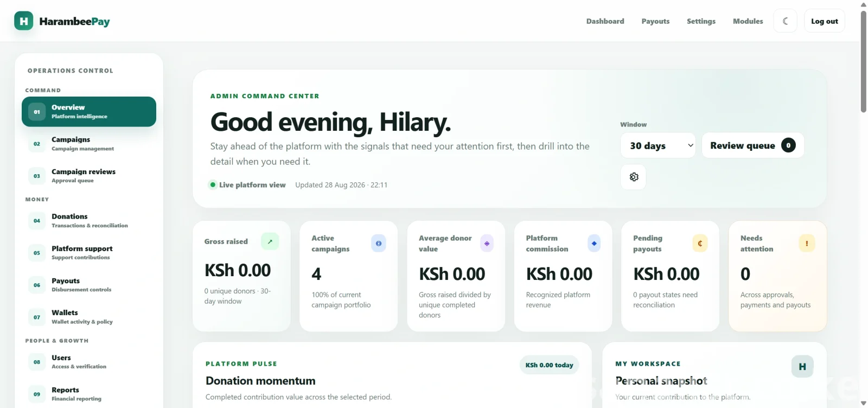Click the HarambeePay logo icon
This screenshot has height=408, width=868.
tap(23, 21)
